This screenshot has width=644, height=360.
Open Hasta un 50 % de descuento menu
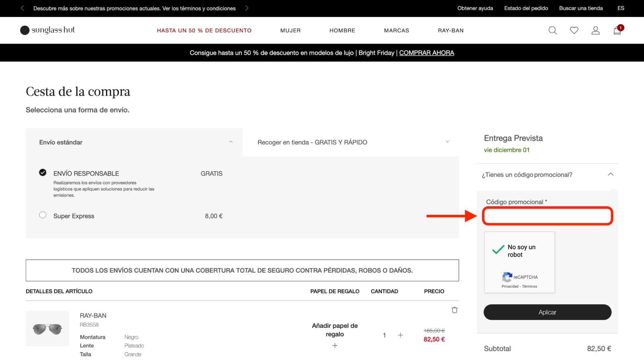point(204,31)
